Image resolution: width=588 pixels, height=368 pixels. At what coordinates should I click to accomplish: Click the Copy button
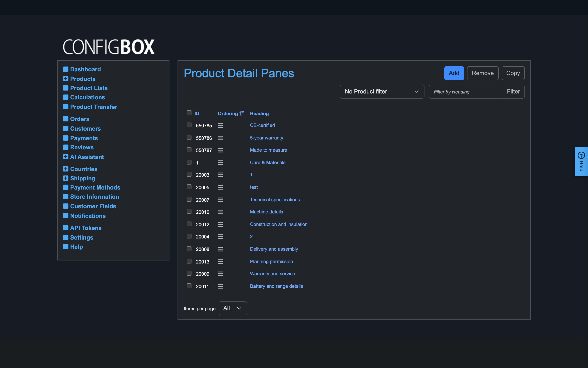[513, 73]
